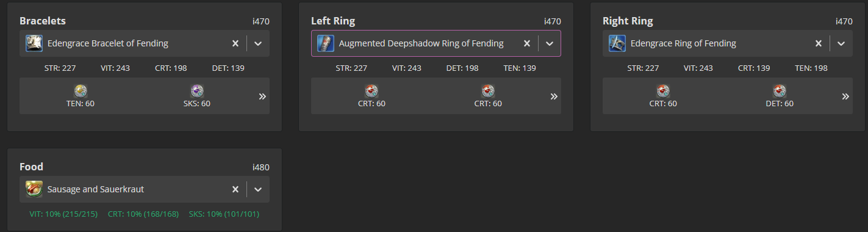Open the Right Ring item dropdown
The height and width of the screenshot is (232, 868).
coord(841,43)
